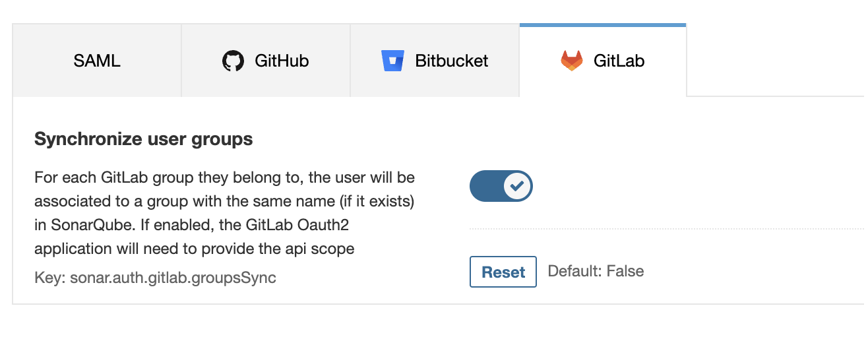Image resolution: width=868 pixels, height=343 pixels.
Task: Switch to the GitHub tab label
Action: [282, 61]
